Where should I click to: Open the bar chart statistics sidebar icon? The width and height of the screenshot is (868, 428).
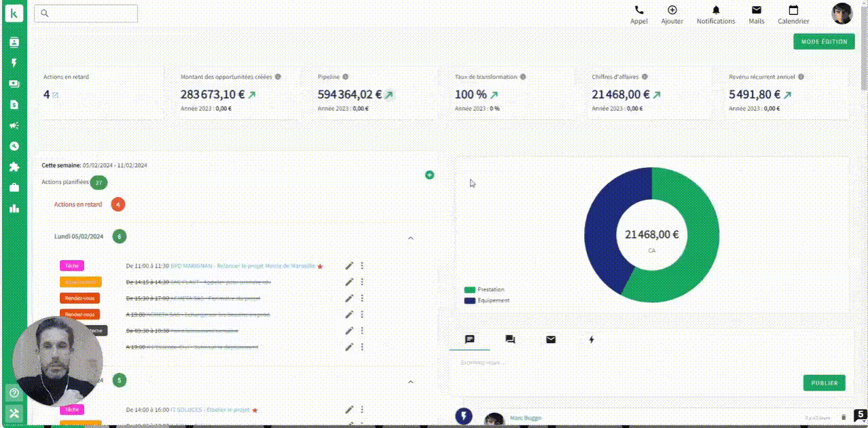click(14, 209)
